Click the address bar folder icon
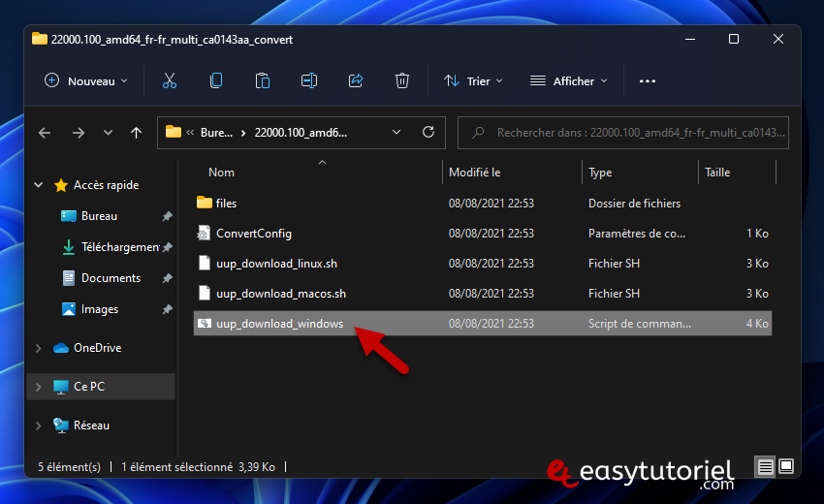Screen dimensions: 824x504 point(174,132)
